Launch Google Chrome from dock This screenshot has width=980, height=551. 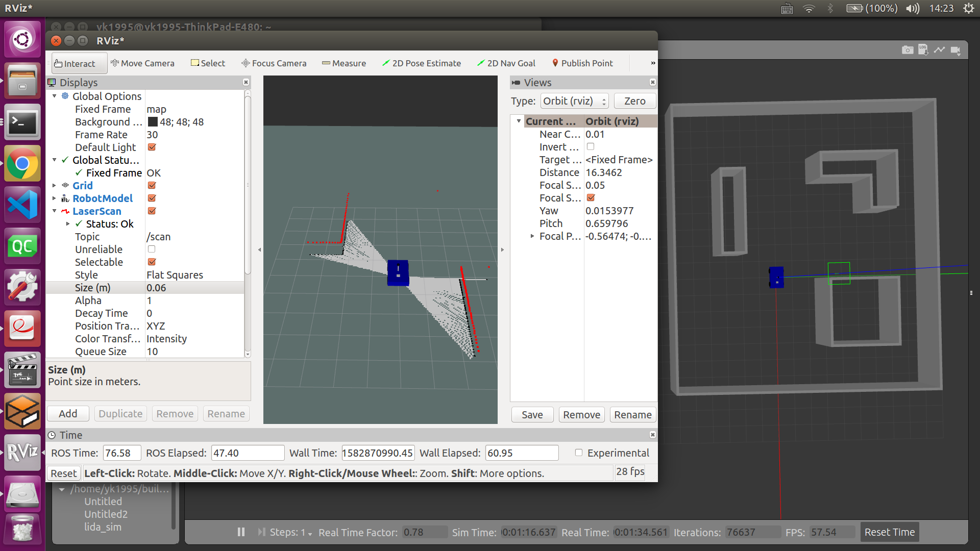point(22,164)
